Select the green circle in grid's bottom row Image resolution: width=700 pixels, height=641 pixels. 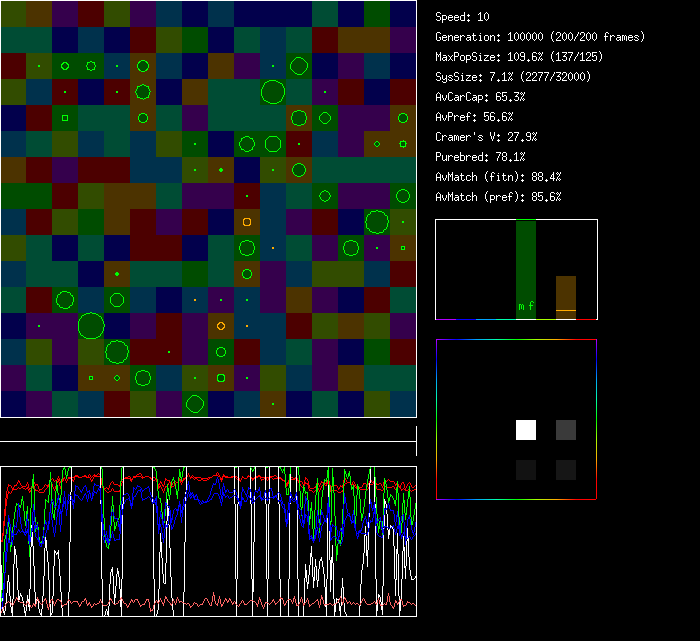pyautogui.click(x=195, y=404)
